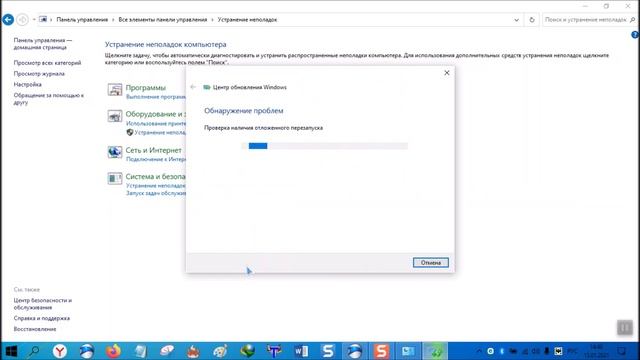Open 'Запуск задач обслуживания' link
Image resolution: width=640 pixels, height=360 pixels.
156,193
